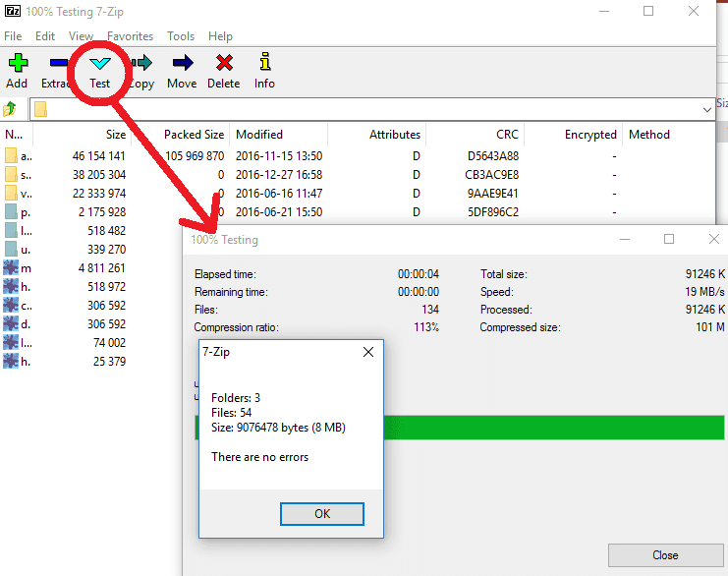
Task: Open the Help menu
Action: tap(220, 36)
